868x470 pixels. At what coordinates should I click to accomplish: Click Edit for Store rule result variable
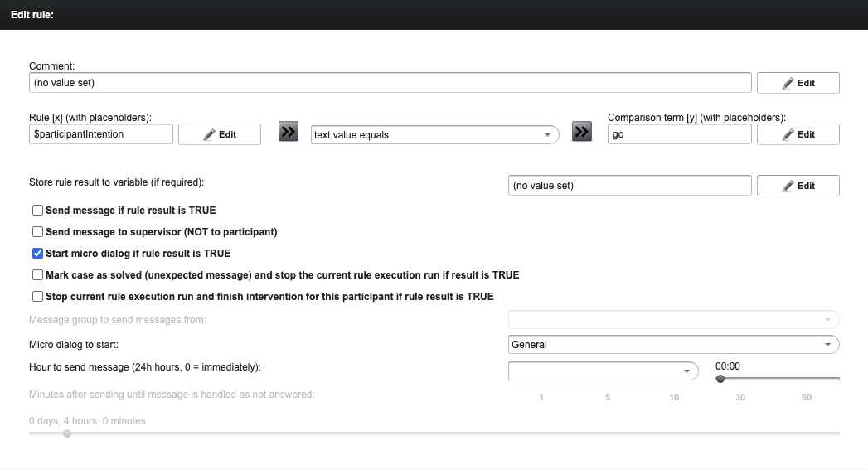798,186
